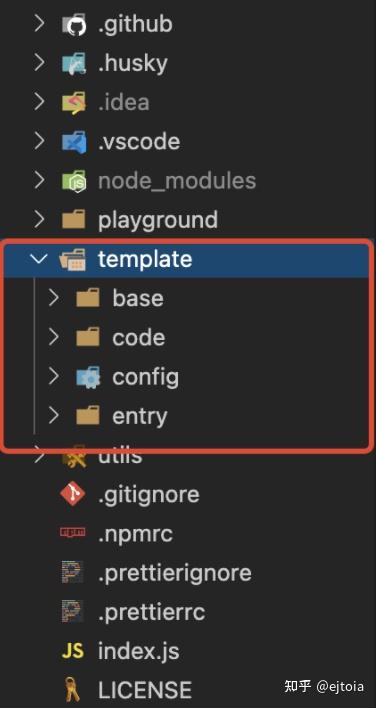
Task: Click the config gear folder icon
Action: click(88, 377)
